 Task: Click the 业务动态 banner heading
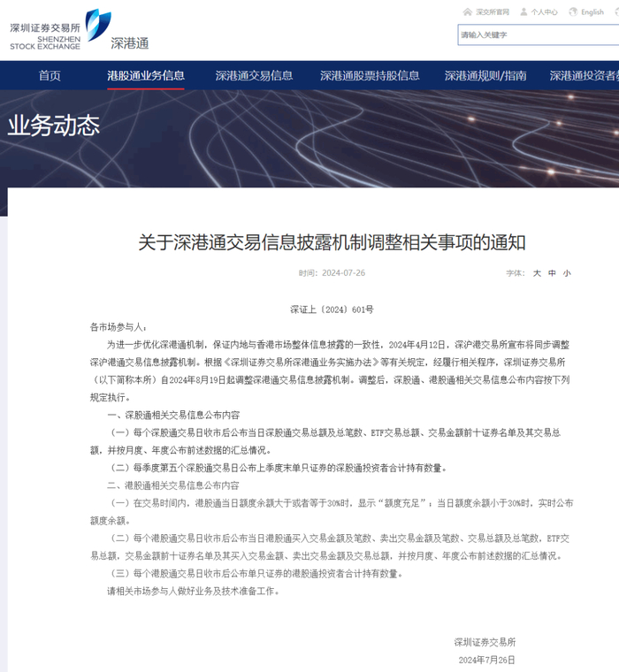[x=54, y=126]
